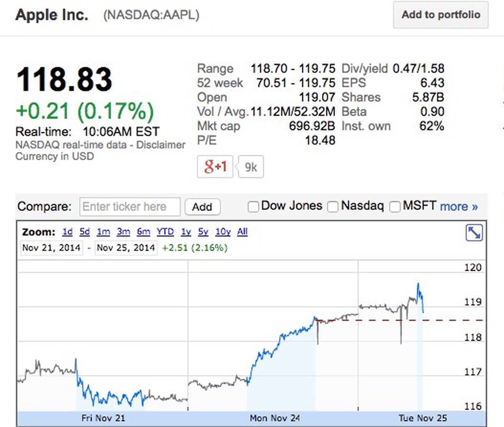
Task: Click inside the Enter ticker here field
Action: (129, 207)
